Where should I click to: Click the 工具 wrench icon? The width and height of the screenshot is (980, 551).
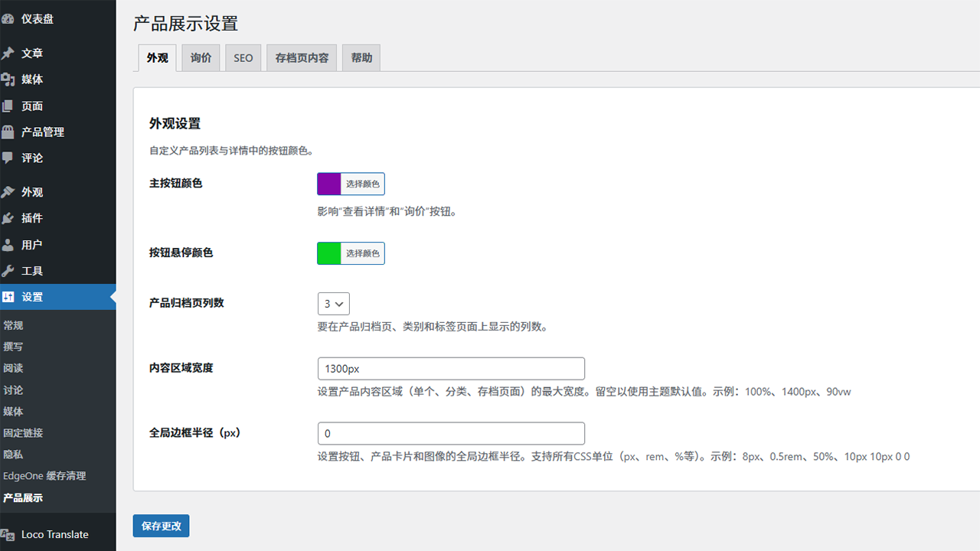[x=8, y=271]
